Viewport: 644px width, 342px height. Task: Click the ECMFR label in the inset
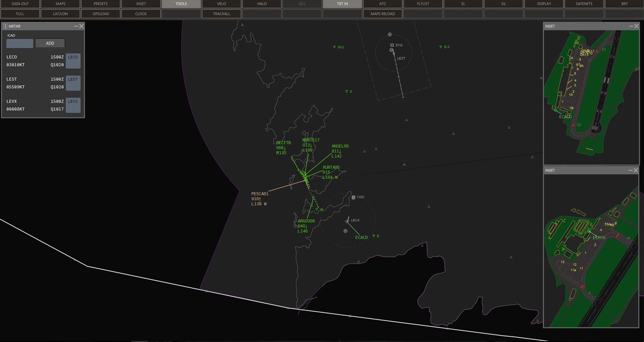point(599,237)
